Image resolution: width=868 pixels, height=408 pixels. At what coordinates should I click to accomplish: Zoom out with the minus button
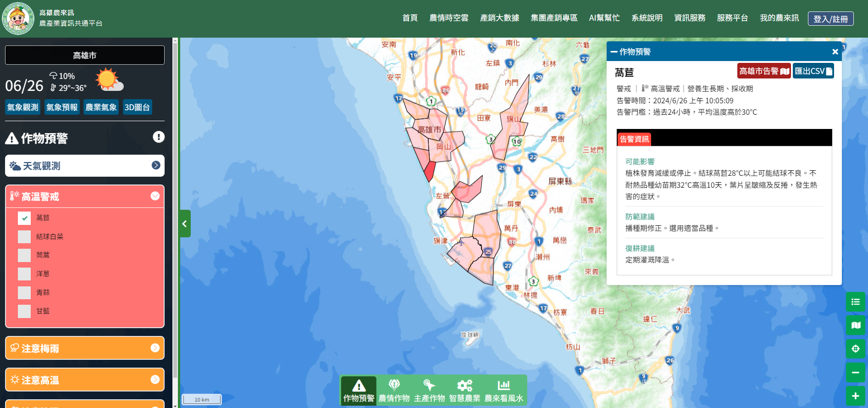click(x=855, y=373)
